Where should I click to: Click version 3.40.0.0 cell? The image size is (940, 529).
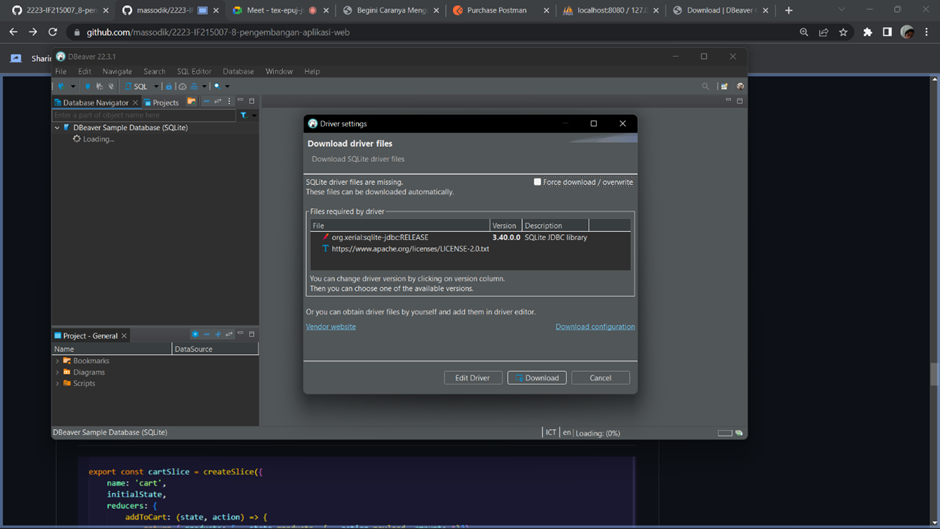coord(506,238)
